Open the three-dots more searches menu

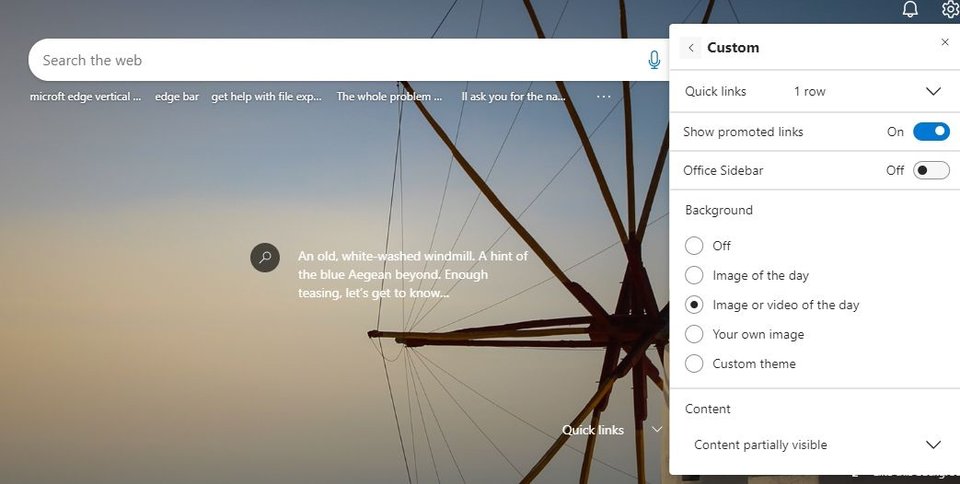pos(604,97)
